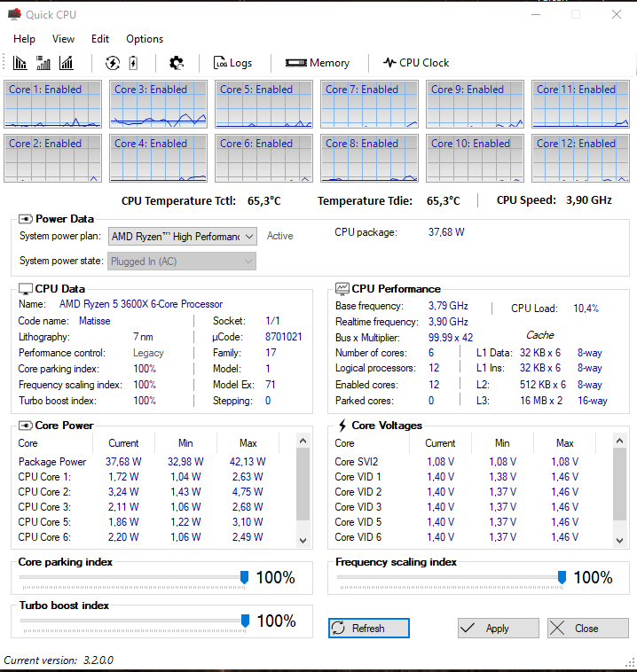Screen dimensions: 637x672
Task: Open the Options menu
Action: coord(145,39)
